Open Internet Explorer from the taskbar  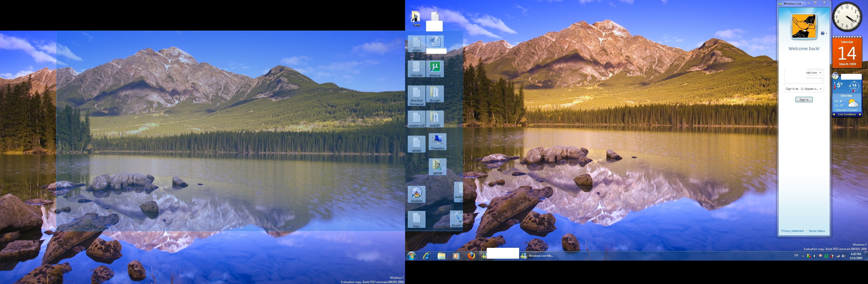pyautogui.click(x=426, y=256)
